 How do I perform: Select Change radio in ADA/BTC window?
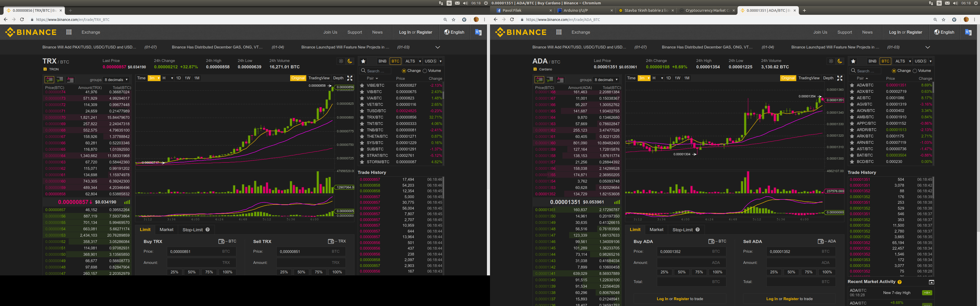894,71
